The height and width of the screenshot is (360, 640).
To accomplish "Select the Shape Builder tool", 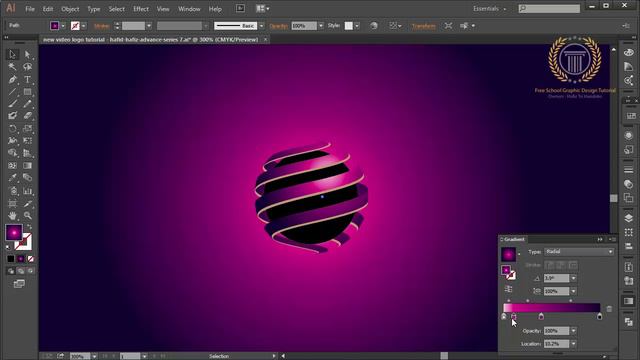I will pos(12,153).
